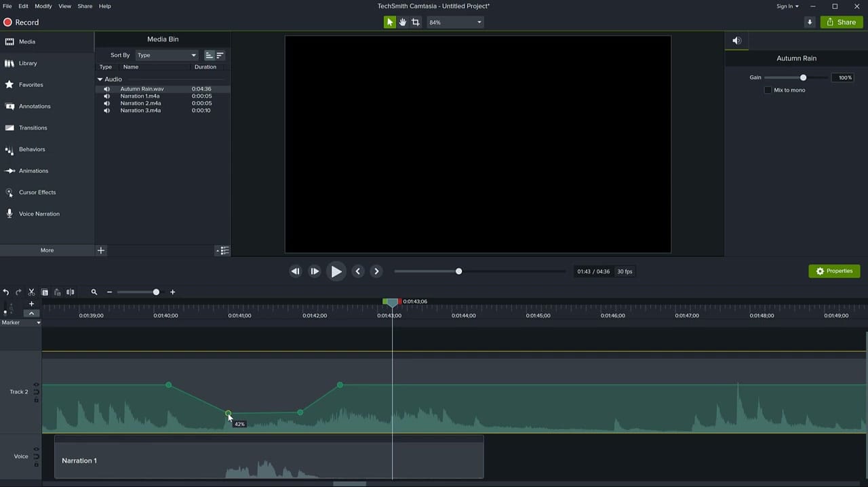Click the Undo arrow on the timeline toolbar
This screenshot has width=868, height=487.
5,292
